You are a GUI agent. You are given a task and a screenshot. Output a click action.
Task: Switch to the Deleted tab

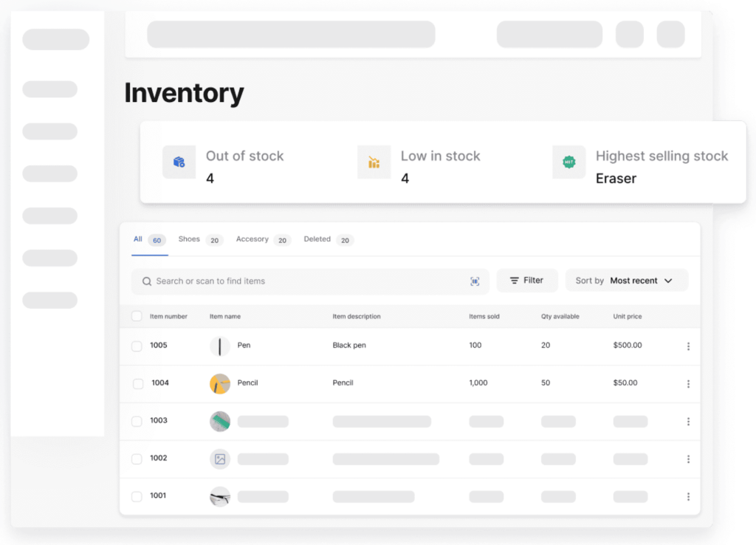[317, 240]
